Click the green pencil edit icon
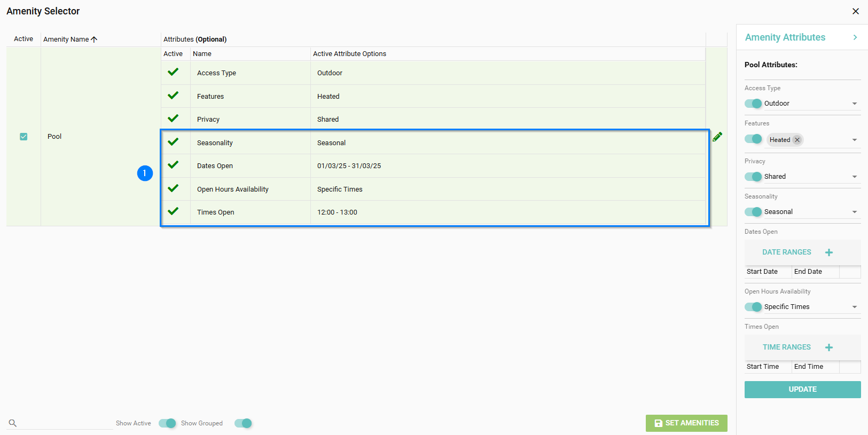 click(x=717, y=137)
